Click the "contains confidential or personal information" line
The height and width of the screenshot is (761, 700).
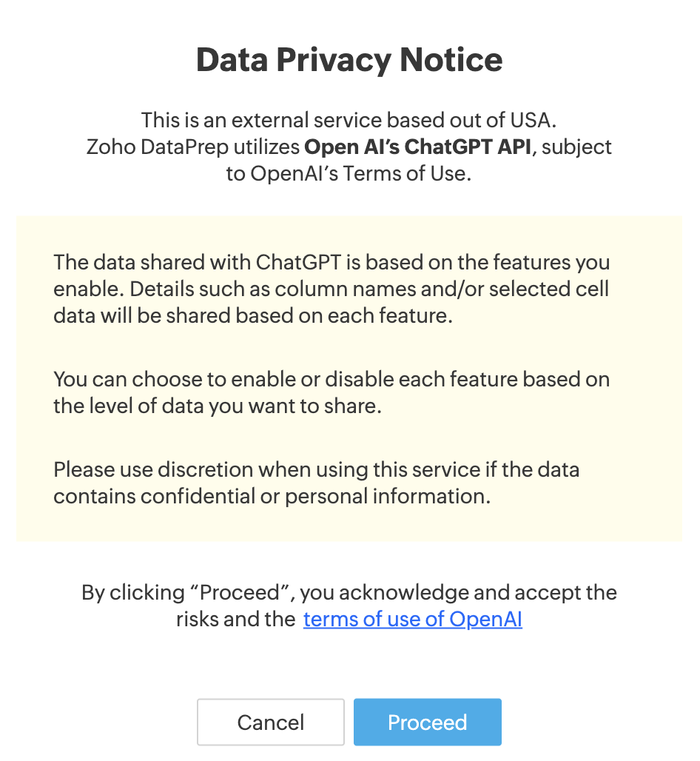coord(272,495)
